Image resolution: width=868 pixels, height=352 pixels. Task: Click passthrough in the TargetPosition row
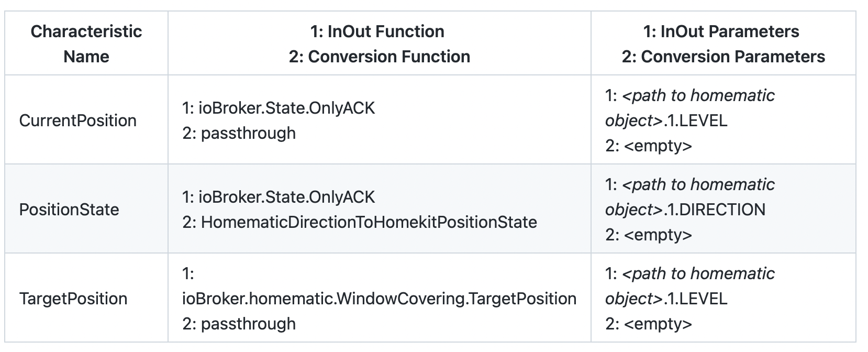(x=248, y=324)
